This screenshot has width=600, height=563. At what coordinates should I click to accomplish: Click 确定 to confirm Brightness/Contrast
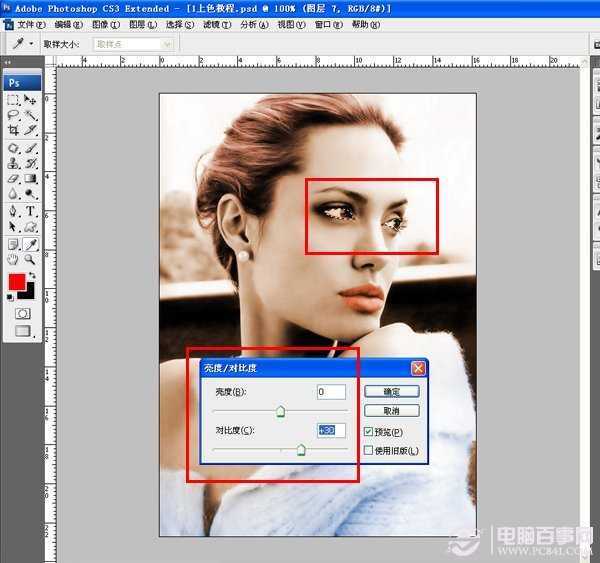[391, 391]
